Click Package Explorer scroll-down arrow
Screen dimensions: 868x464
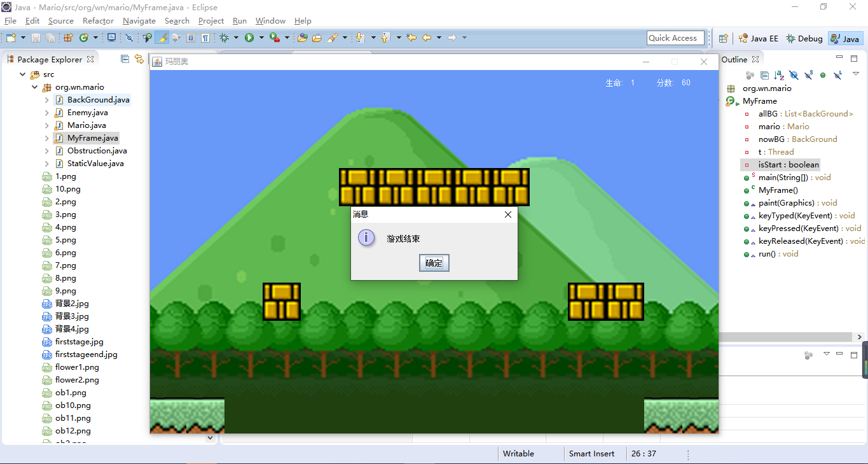[x=210, y=438]
